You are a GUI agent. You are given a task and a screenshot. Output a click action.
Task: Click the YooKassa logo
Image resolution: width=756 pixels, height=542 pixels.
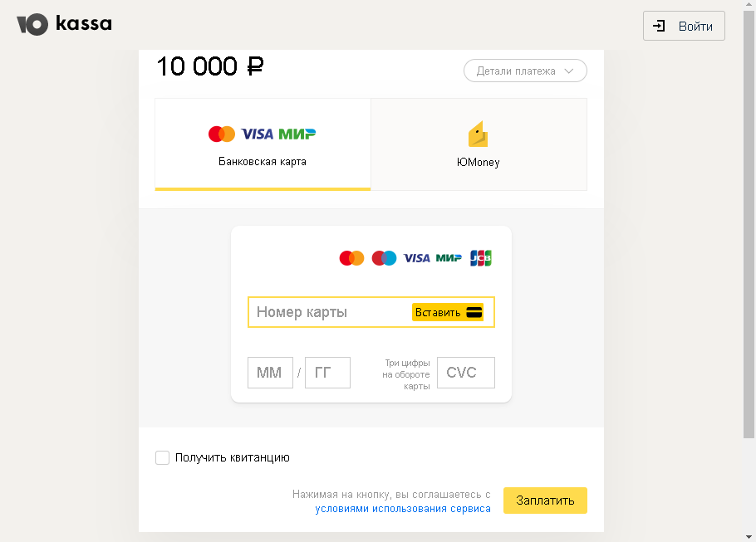tap(64, 25)
